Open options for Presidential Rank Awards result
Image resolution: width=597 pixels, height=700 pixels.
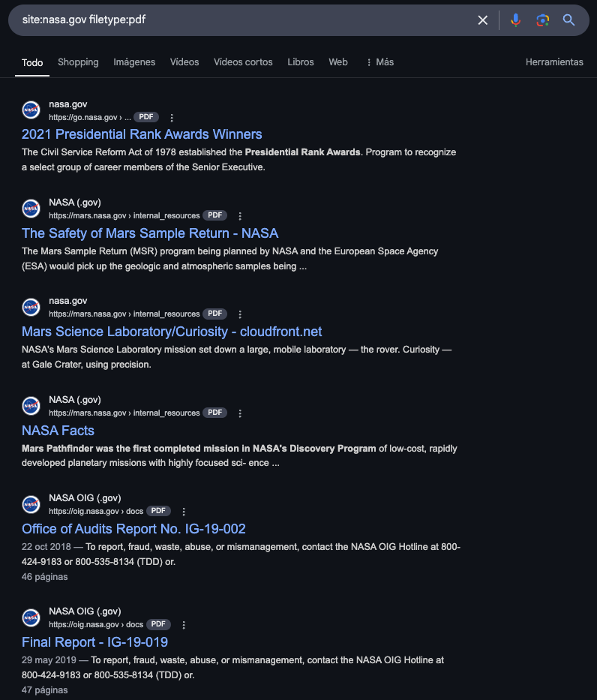pos(172,118)
